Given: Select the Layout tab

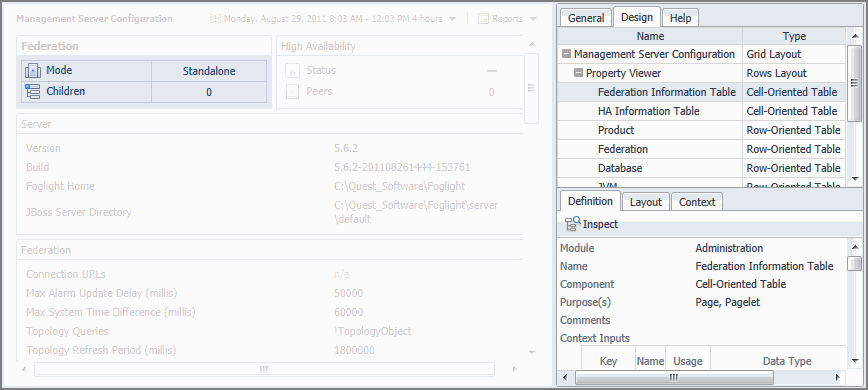Looking at the screenshot, I should (x=645, y=202).
